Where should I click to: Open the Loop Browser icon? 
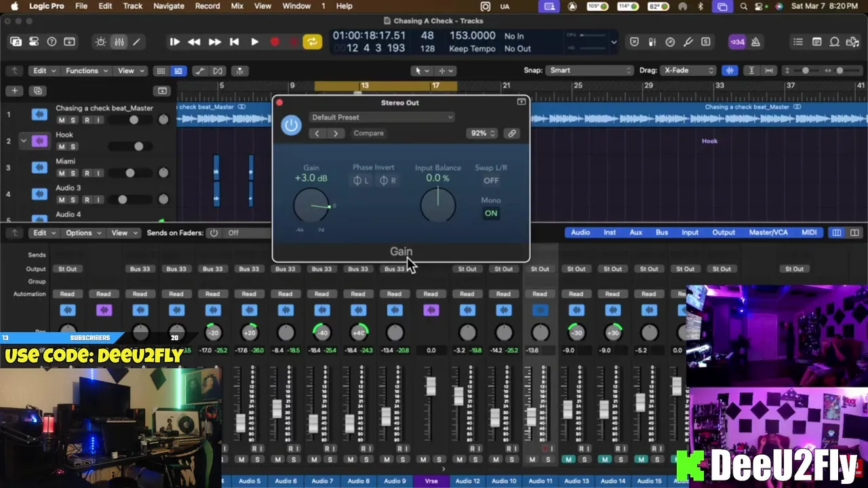click(x=835, y=42)
